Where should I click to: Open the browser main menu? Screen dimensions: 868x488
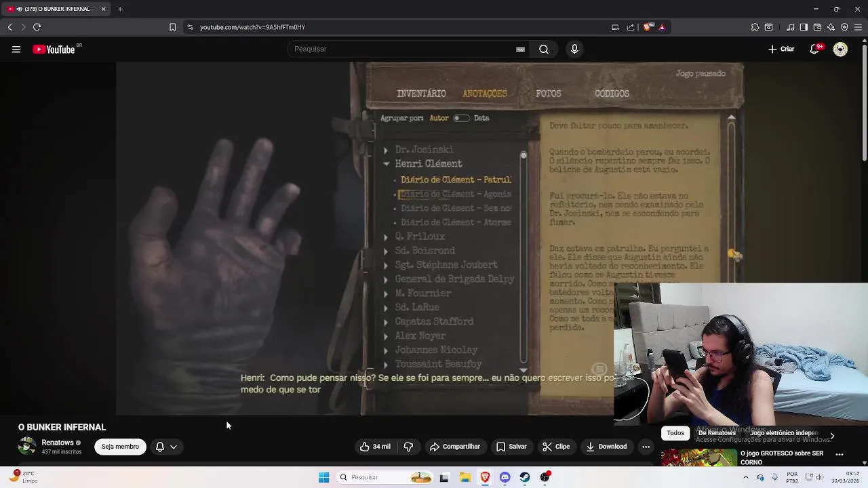[x=858, y=27]
